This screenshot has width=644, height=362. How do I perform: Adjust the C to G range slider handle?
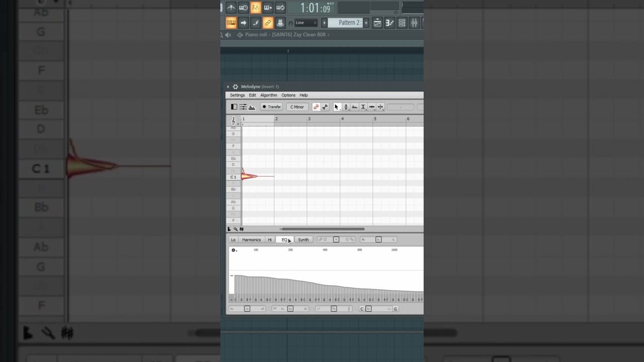coord(369,309)
